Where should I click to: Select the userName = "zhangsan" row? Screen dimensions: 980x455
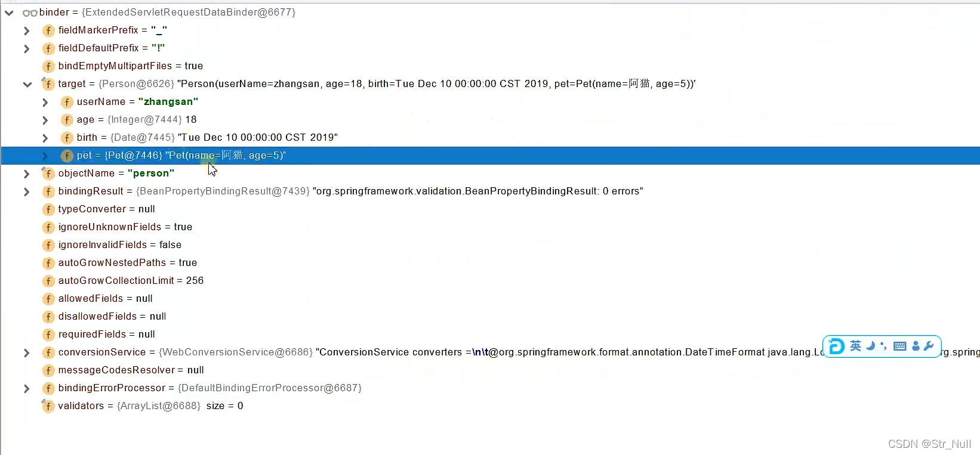tap(137, 102)
